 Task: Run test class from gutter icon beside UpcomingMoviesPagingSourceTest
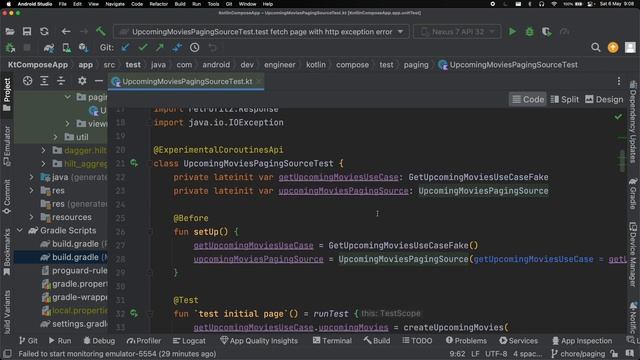134,163
